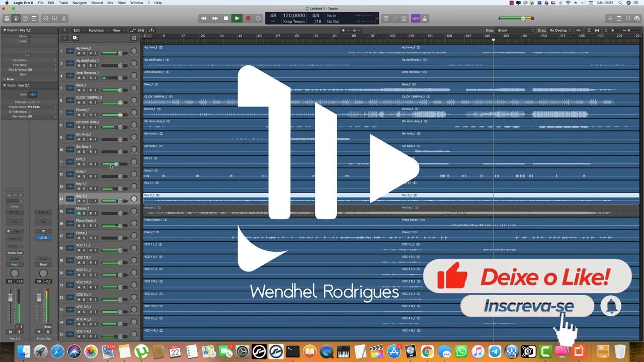
Task: Record-enable the Drums_1 track
Action: click(90, 115)
